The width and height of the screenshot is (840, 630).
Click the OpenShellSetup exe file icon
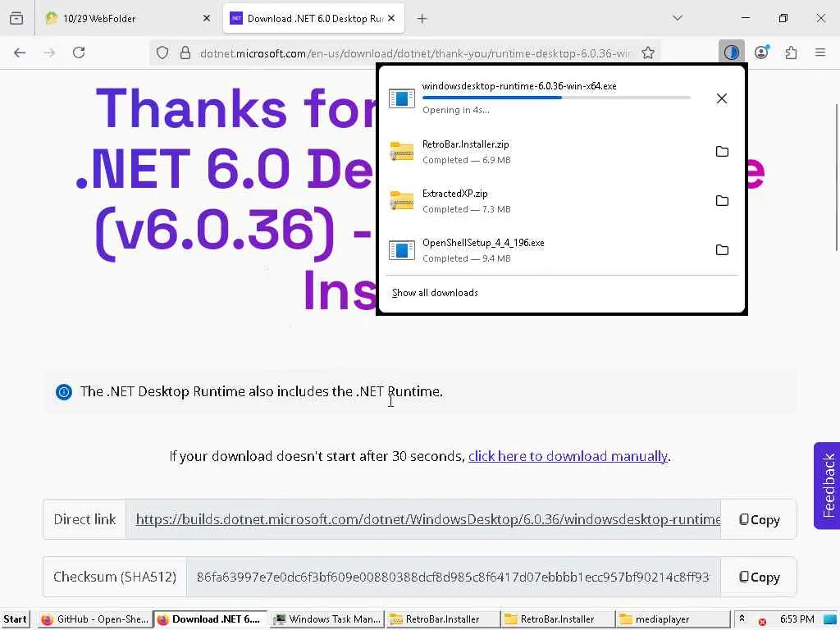pyautogui.click(x=402, y=250)
